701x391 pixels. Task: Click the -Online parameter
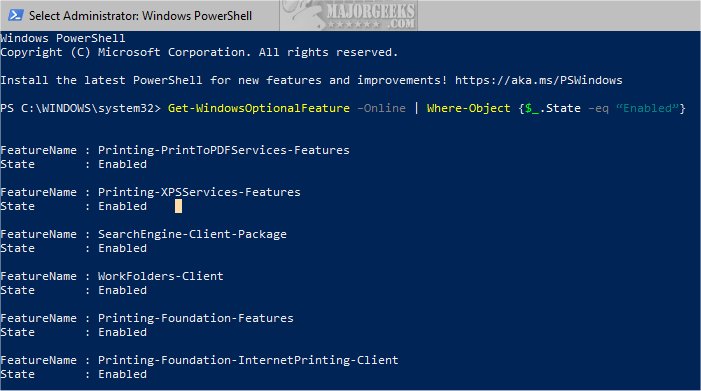click(381, 108)
